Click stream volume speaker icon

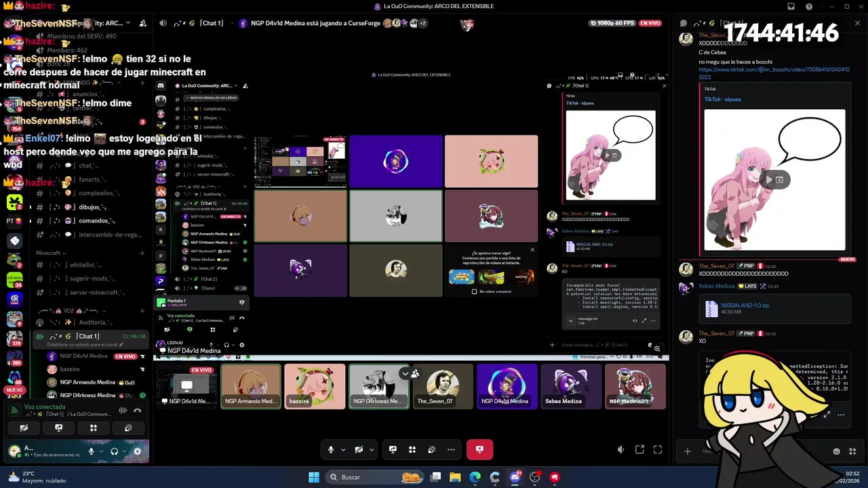coord(621,449)
